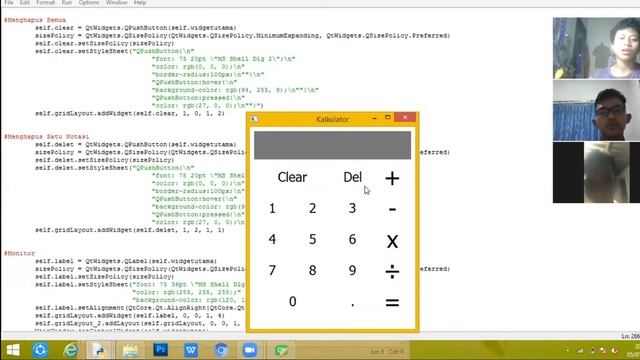Click the 9 key in Kalkulator
Image resolution: width=640 pixels, height=360 pixels.
[x=352, y=270]
